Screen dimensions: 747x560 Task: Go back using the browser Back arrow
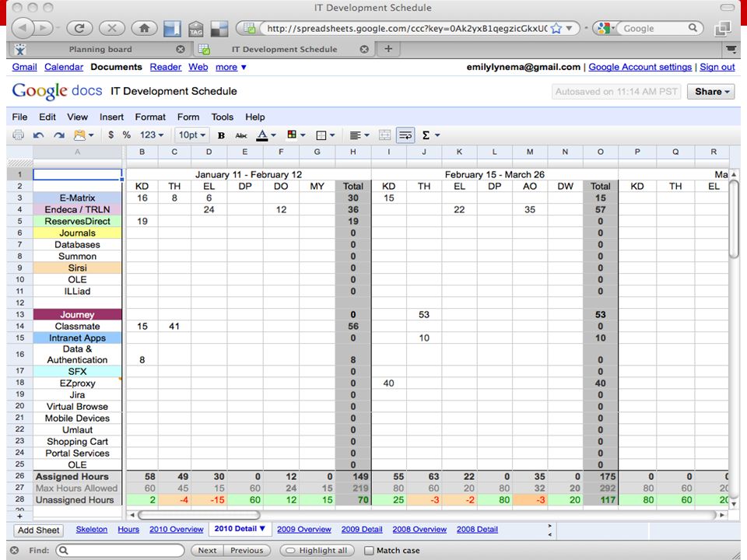[23, 28]
